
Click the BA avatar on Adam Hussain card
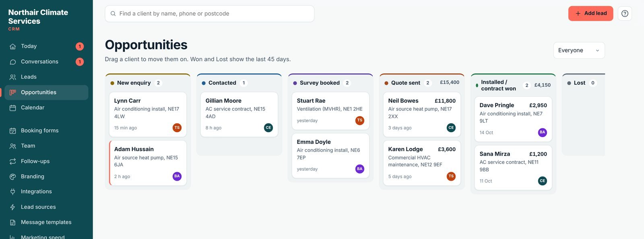tap(177, 176)
